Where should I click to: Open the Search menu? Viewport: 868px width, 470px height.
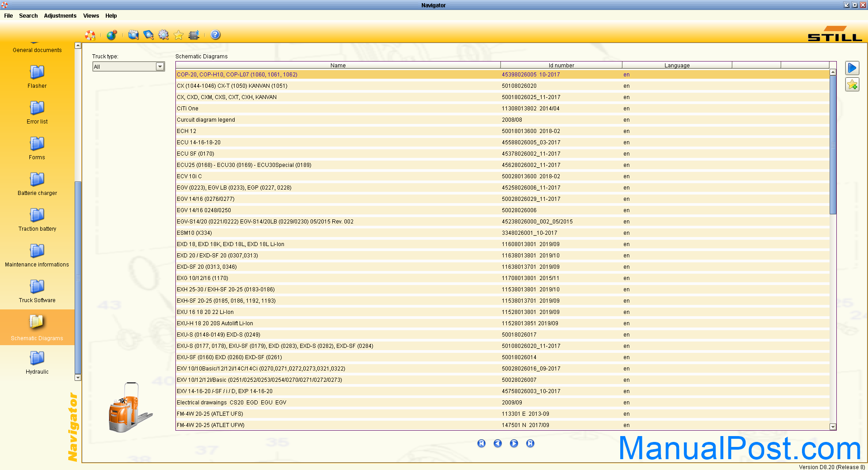pyautogui.click(x=28, y=16)
